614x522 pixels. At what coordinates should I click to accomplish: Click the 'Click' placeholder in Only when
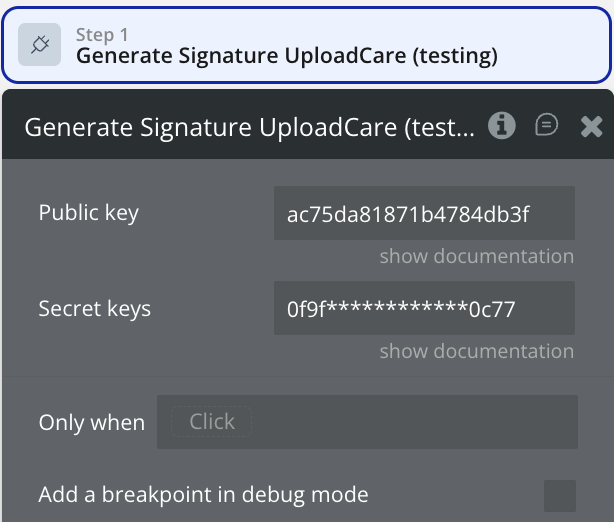click(212, 422)
